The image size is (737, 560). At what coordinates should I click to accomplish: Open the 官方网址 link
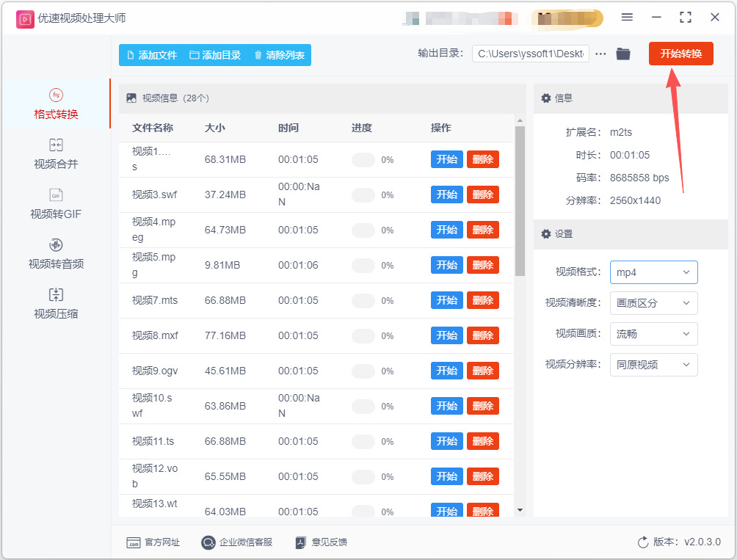click(153, 542)
